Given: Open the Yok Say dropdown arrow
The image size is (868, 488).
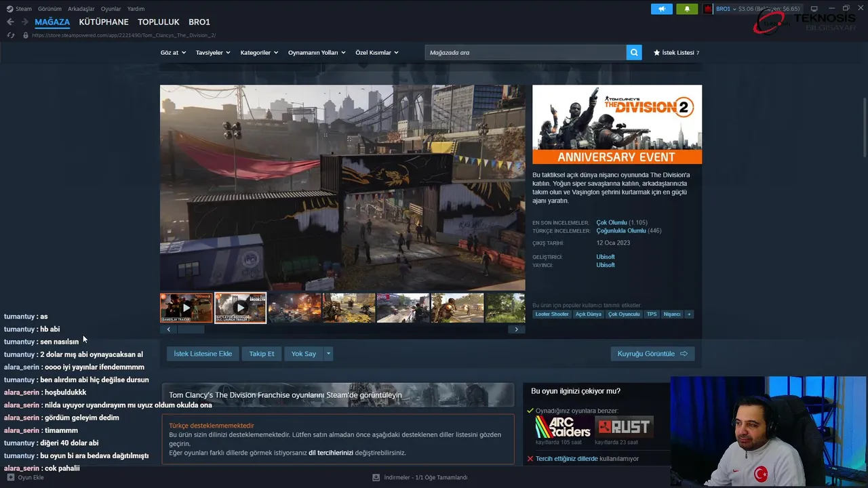Looking at the screenshot, I should click(x=328, y=354).
